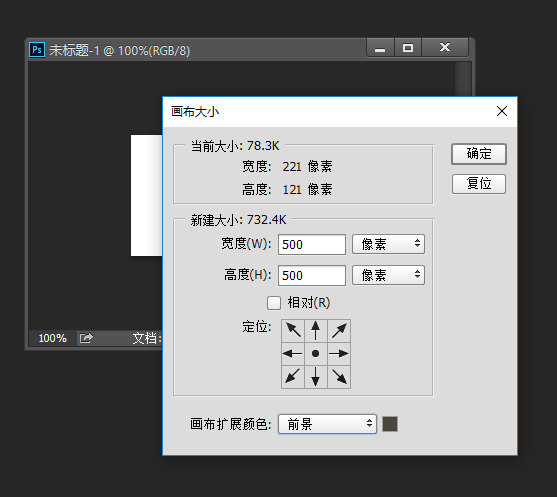Expand the 画布扩展颜色 前景 dropdown
This screenshot has height=497, width=557.
327,424
